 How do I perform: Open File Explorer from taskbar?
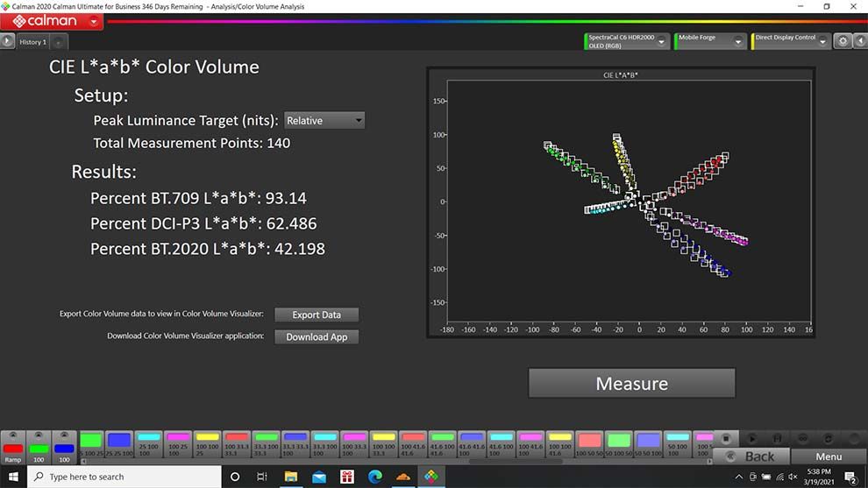290,477
